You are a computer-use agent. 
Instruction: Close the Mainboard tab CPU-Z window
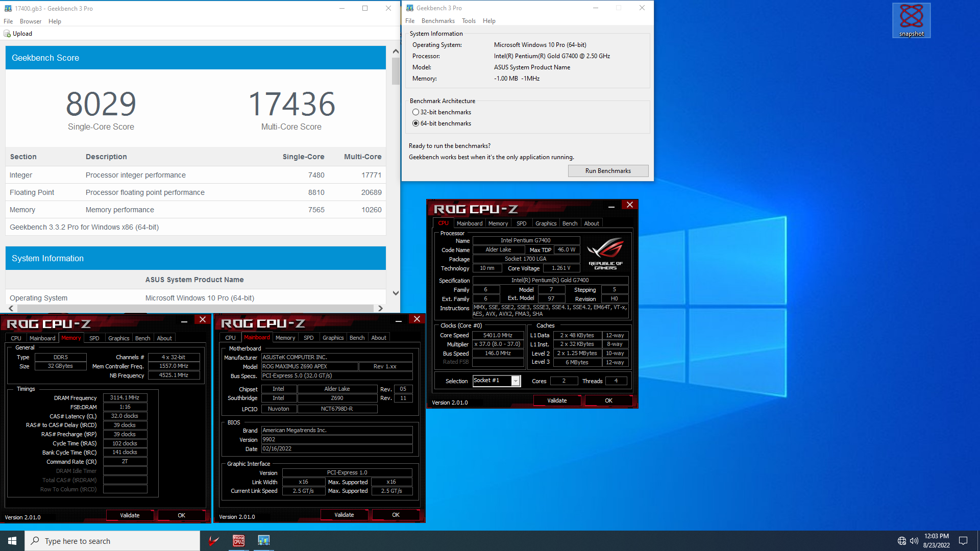(x=417, y=319)
